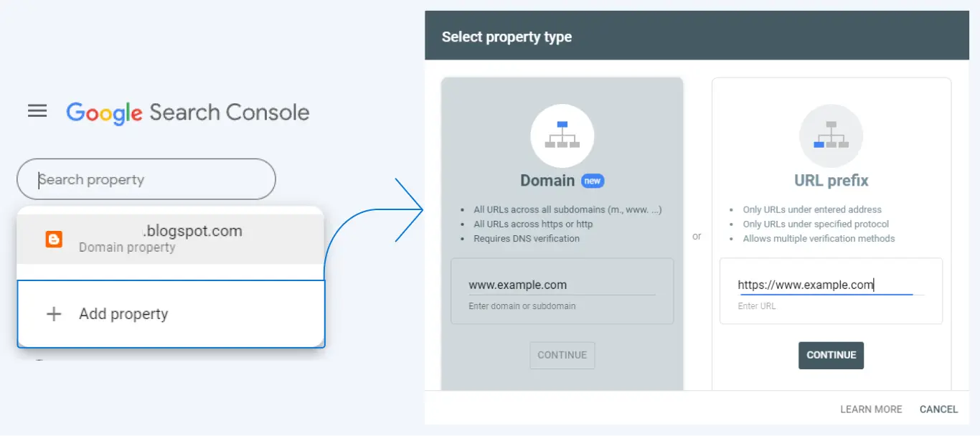Click the Domain sitemap circle icon
The image size is (980, 436).
pyautogui.click(x=562, y=136)
